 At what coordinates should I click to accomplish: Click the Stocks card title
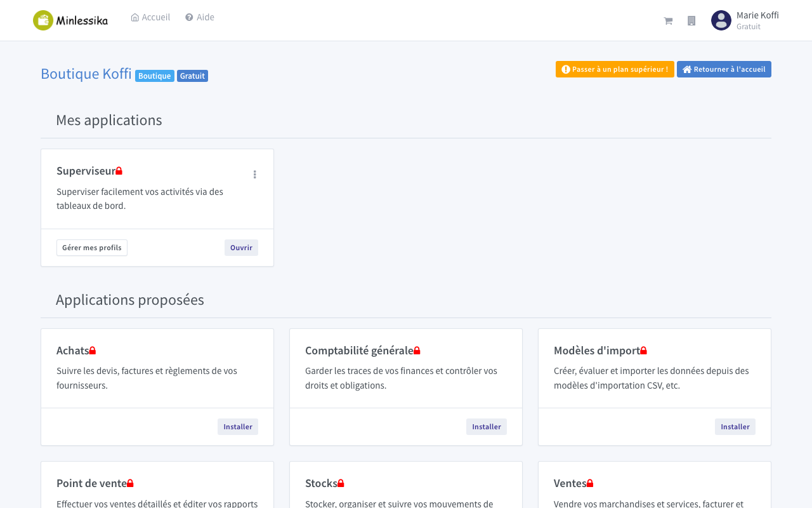(x=321, y=483)
